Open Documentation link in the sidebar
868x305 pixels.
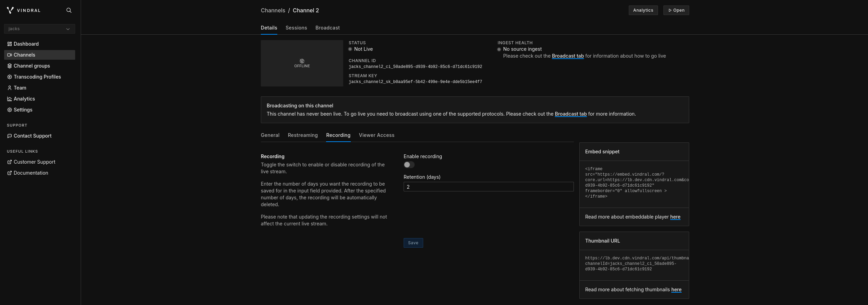click(x=39, y=173)
